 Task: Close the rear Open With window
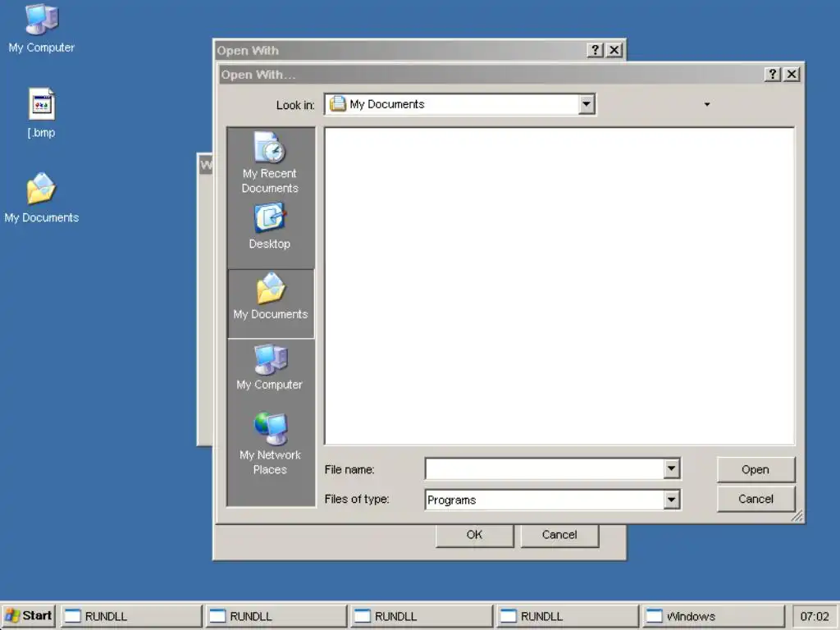click(614, 50)
